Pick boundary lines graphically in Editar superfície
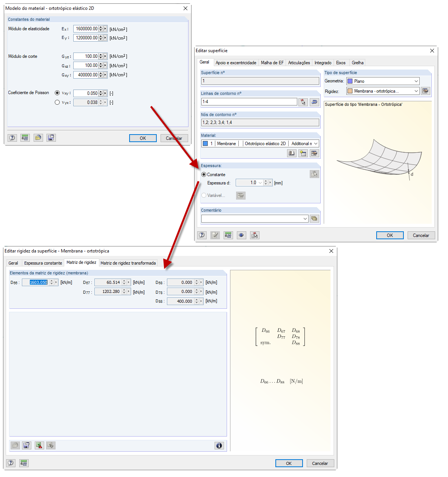 (303, 102)
